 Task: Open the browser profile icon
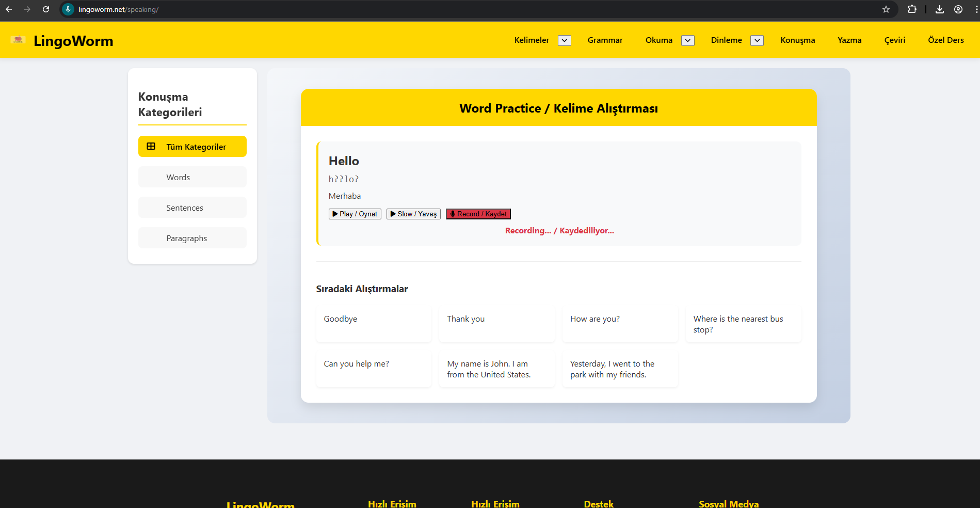[958, 9]
